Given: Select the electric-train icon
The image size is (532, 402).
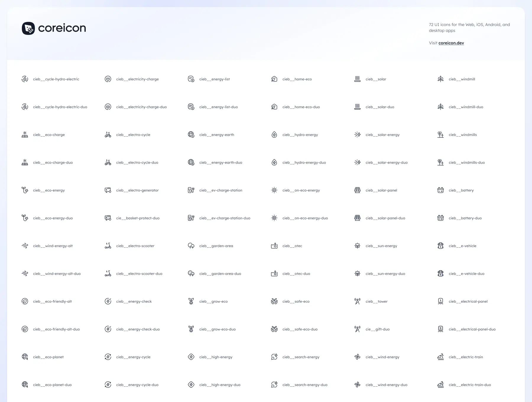Looking at the screenshot, I should (x=440, y=357).
